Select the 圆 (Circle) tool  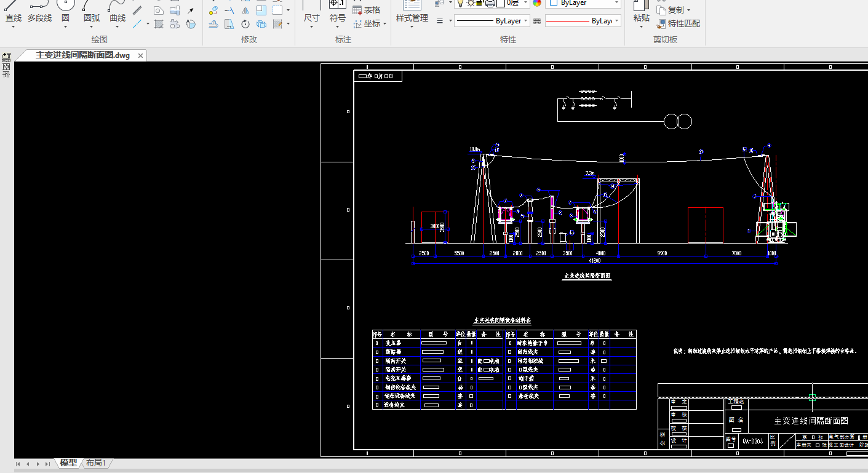pyautogui.click(x=65, y=12)
